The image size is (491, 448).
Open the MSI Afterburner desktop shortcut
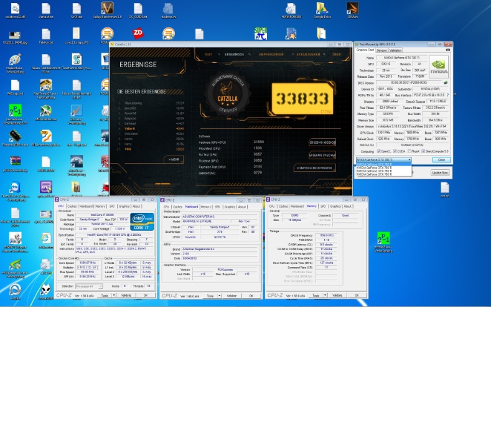45,111
